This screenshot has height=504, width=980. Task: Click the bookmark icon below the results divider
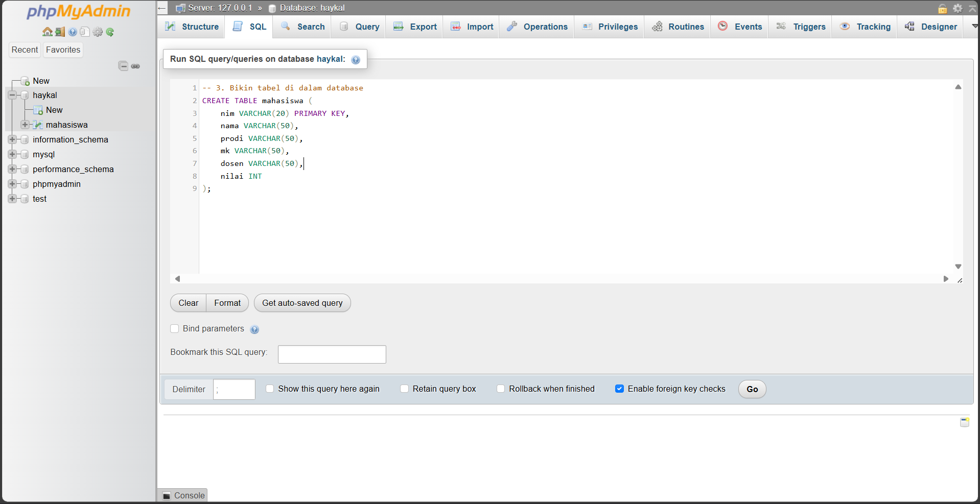pyautogui.click(x=965, y=422)
